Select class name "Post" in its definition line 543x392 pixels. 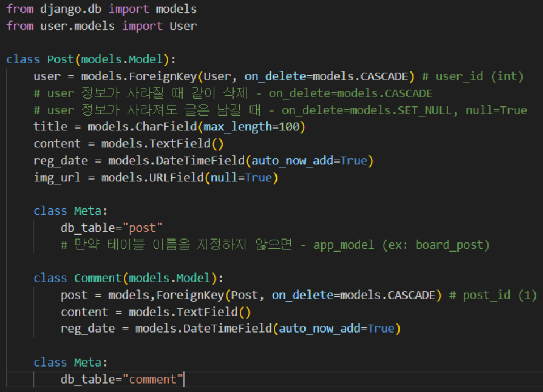click(x=60, y=59)
